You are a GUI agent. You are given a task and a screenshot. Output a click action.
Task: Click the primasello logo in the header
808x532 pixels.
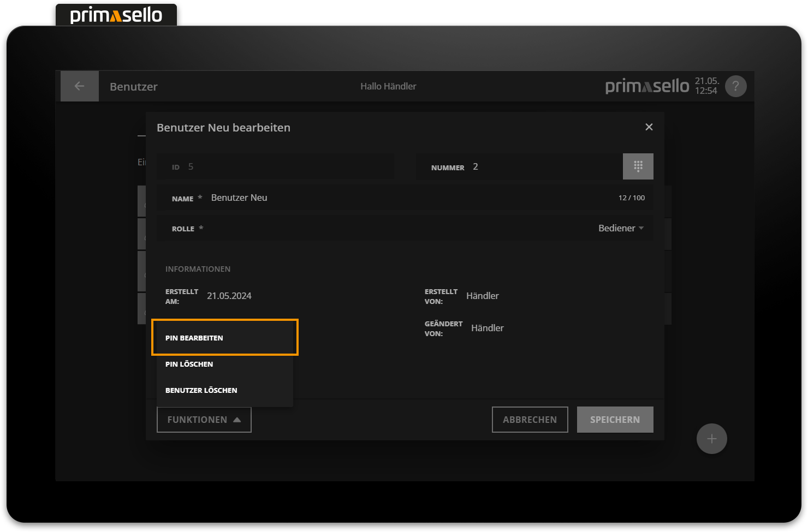tap(646, 86)
